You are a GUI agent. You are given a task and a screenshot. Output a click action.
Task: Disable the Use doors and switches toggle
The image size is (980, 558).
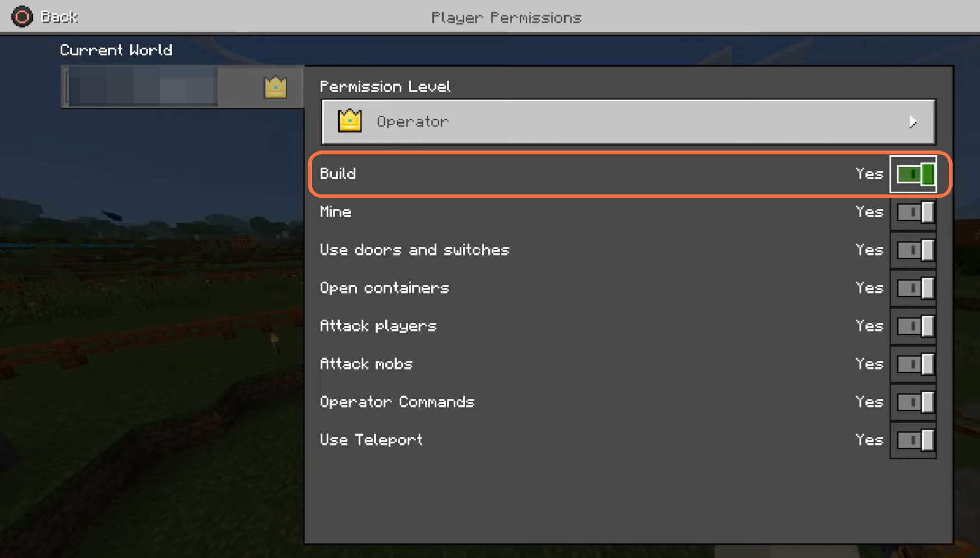(915, 250)
